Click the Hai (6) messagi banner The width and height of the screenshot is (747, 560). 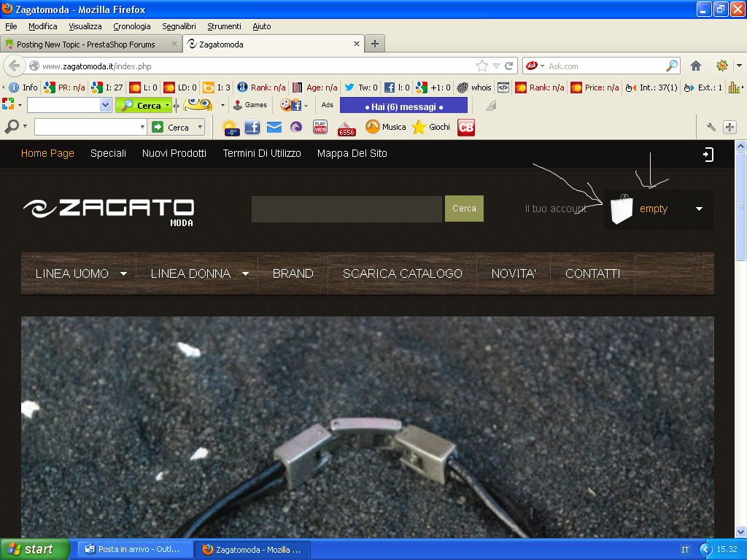[403, 106]
